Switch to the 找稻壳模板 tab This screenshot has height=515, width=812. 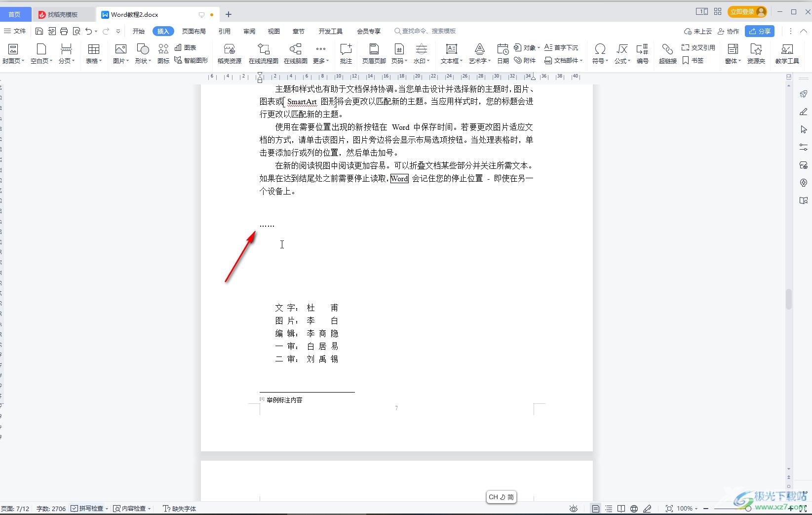pyautogui.click(x=62, y=14)
